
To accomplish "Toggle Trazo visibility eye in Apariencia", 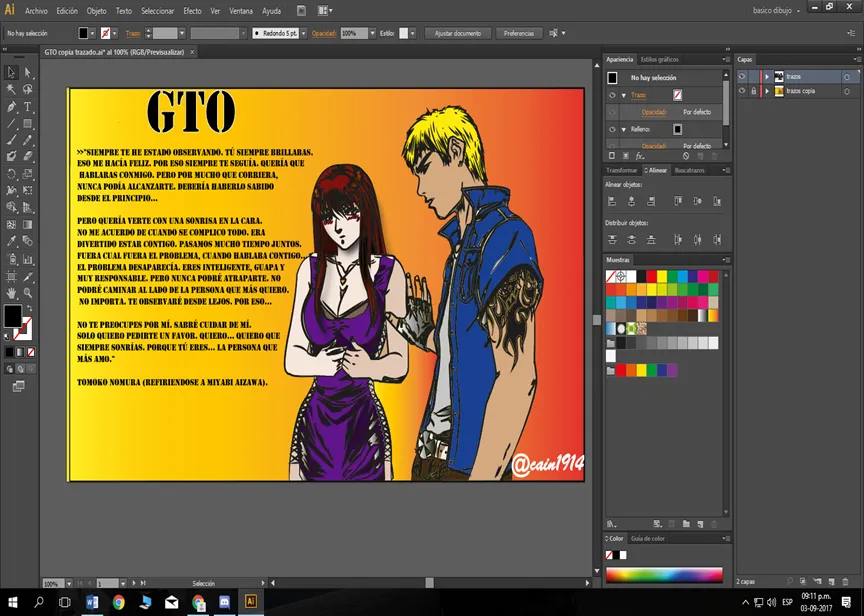I will [x=612, y=95].
